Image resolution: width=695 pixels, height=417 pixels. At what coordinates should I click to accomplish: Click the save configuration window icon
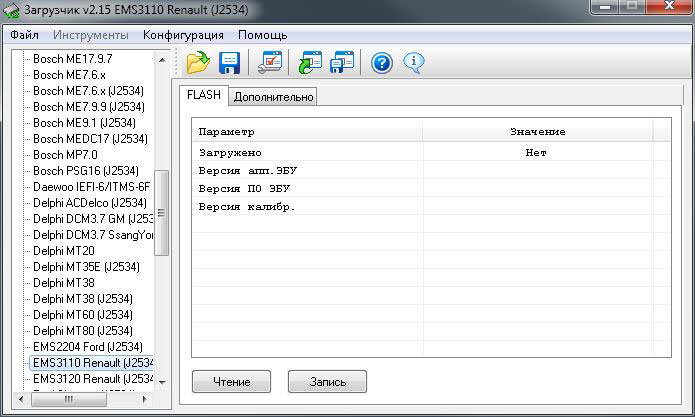tap(342, 64)
